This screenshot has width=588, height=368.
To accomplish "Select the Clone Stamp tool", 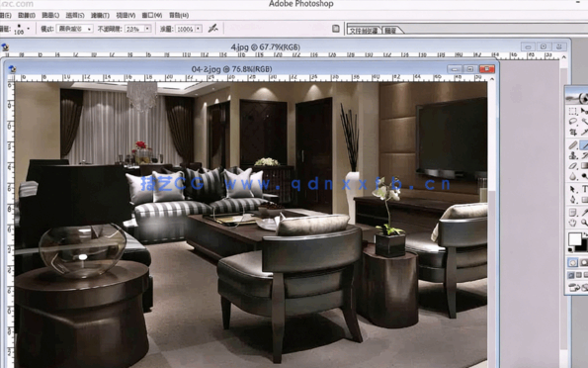I will point(573,155).
